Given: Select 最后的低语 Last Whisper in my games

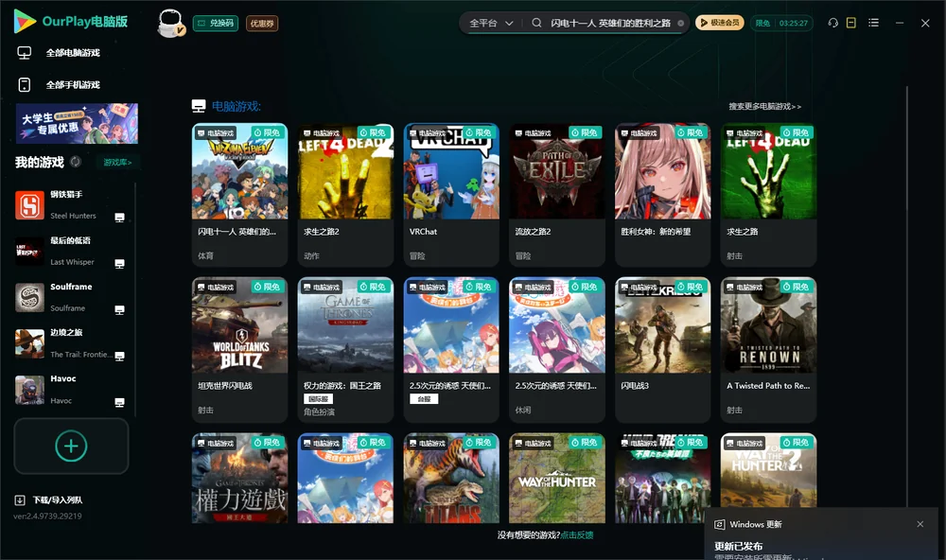Looking at the screenshot, I should [71, 251].
